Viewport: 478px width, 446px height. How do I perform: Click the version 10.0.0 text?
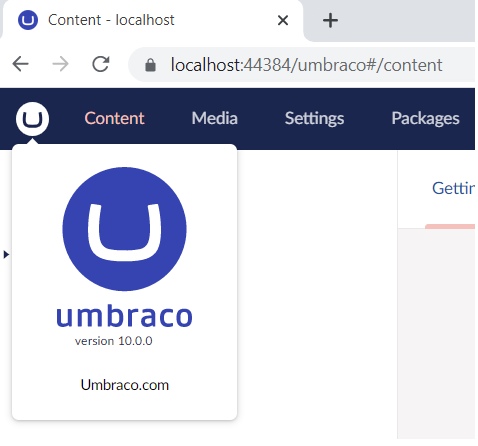click(114, 341)
